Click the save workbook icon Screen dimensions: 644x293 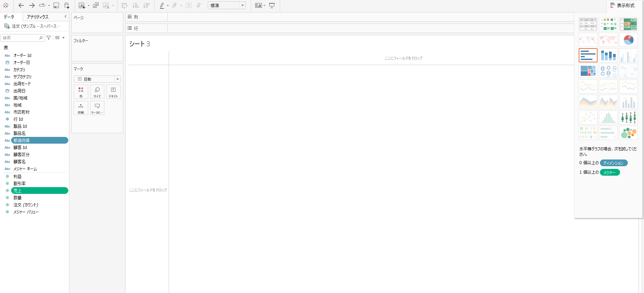[x=56, y=5]
